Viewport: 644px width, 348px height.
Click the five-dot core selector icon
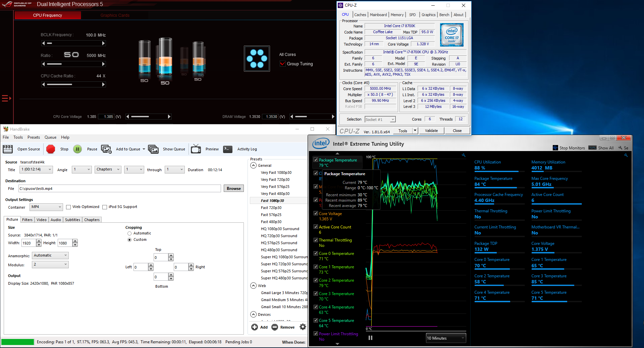257,59
